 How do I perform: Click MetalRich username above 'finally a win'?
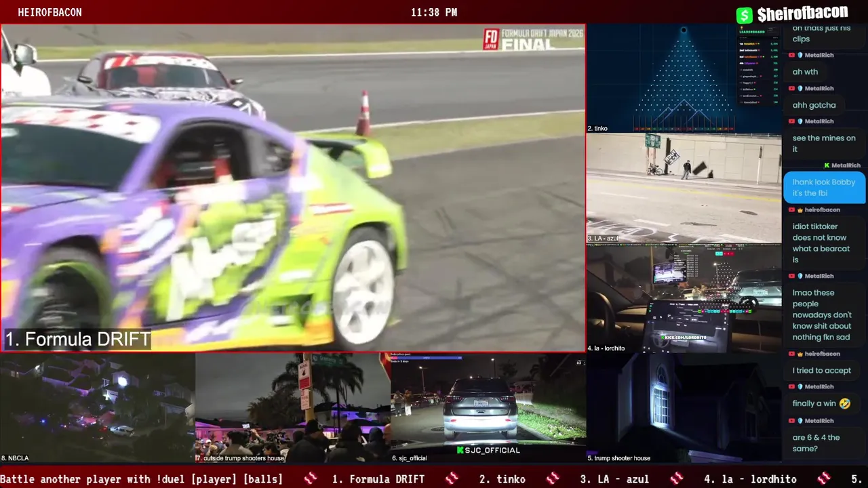tap(819, 386)
